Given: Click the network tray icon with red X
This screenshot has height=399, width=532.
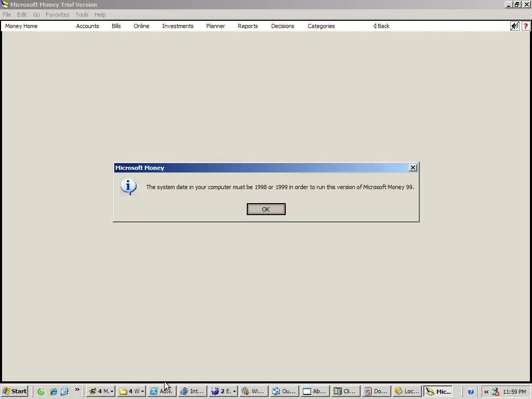Looking at the screenshot, I should [495, 392].
